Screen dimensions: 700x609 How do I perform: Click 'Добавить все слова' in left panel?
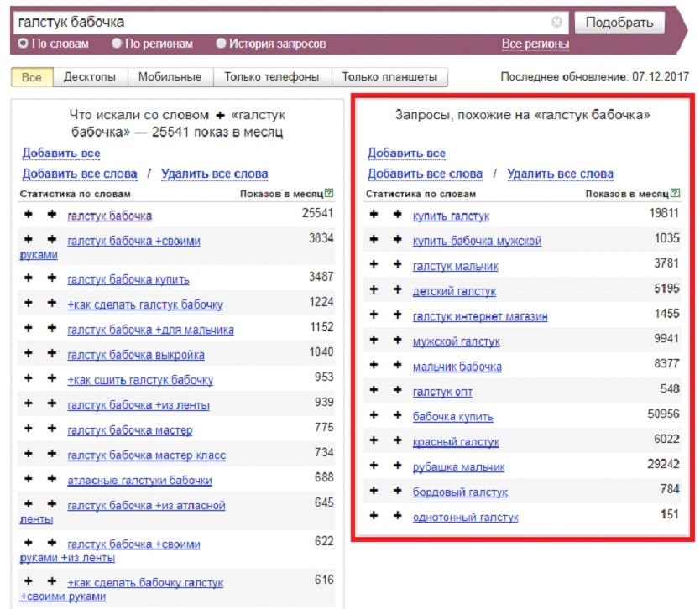point(80,174)
